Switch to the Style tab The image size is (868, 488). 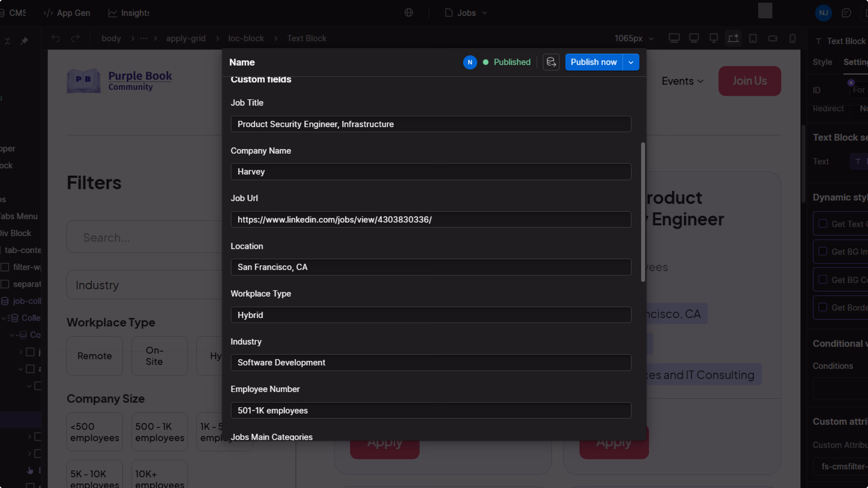822,62
